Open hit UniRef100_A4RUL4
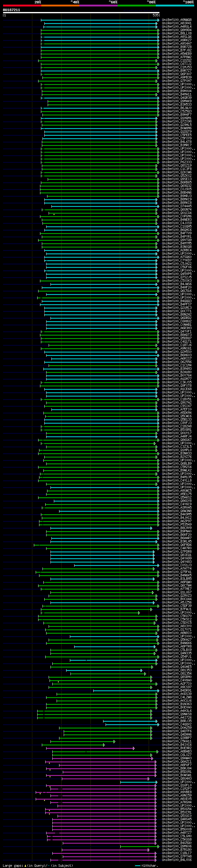This screenshot has height=868, width=197. [176, 26]
